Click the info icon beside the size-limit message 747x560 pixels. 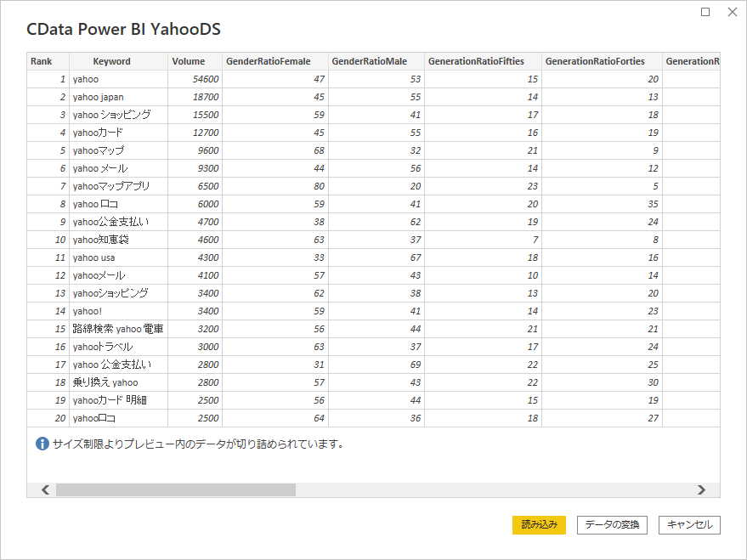(42, 444)
